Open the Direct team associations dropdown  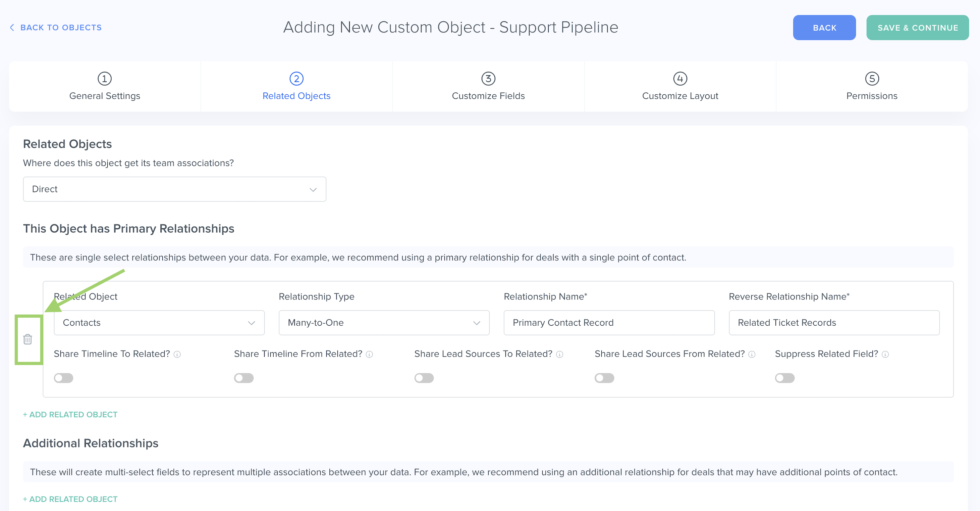(174, 189)
